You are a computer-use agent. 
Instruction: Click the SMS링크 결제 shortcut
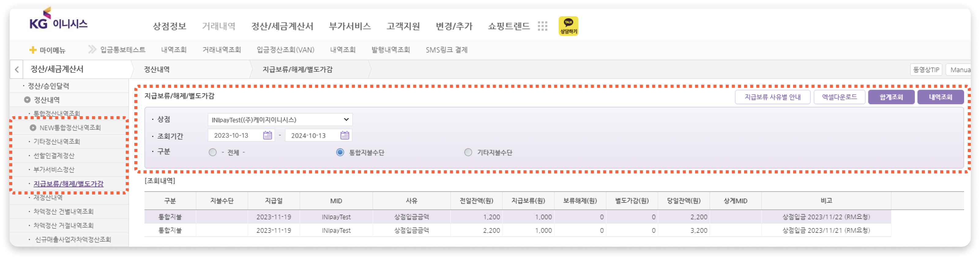point(447,50)
